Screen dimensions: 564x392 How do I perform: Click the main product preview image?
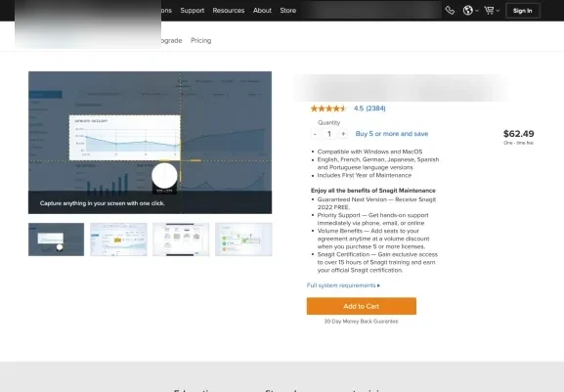pos(150,143)
